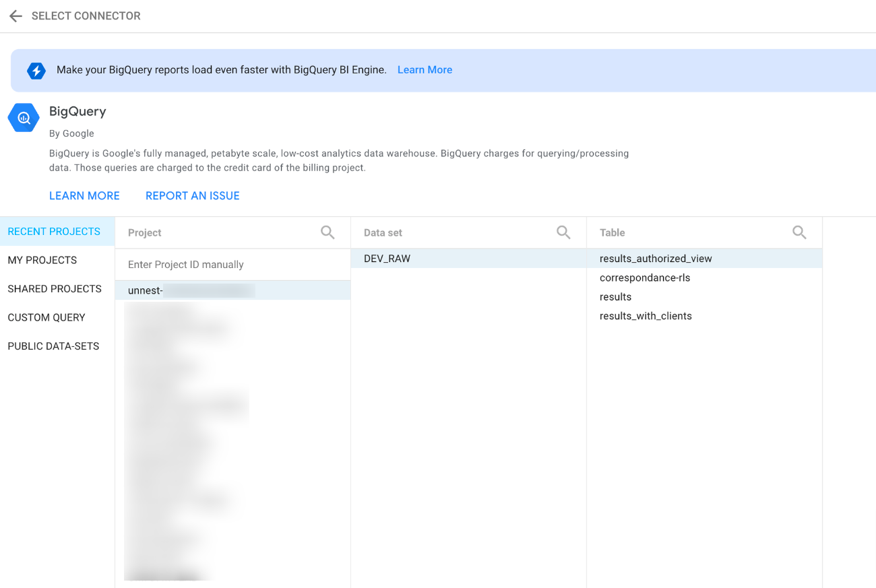The width and height of the screenshot is (876, 588).
Task: Click the SELECT CONNECTOR heading text
Action: point(86,16)
